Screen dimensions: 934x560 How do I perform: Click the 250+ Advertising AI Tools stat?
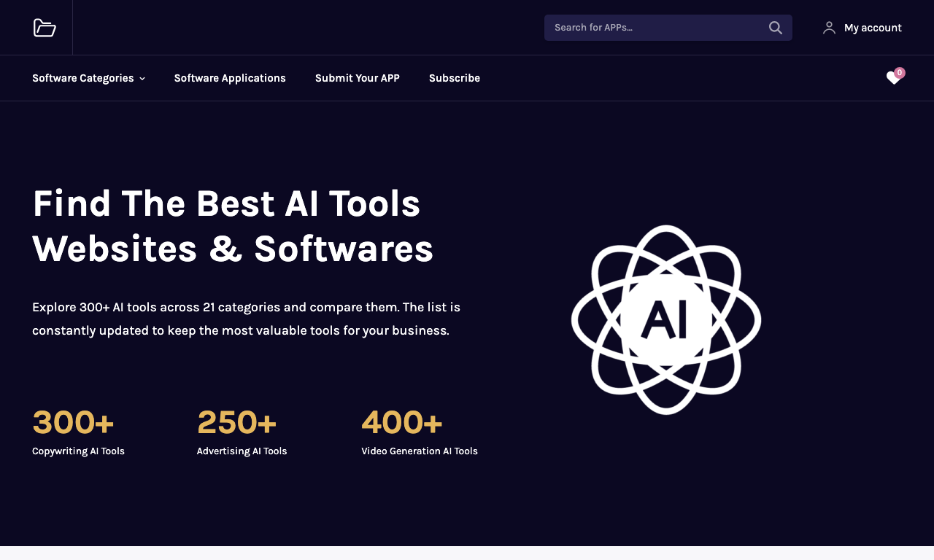pos(242,432)
